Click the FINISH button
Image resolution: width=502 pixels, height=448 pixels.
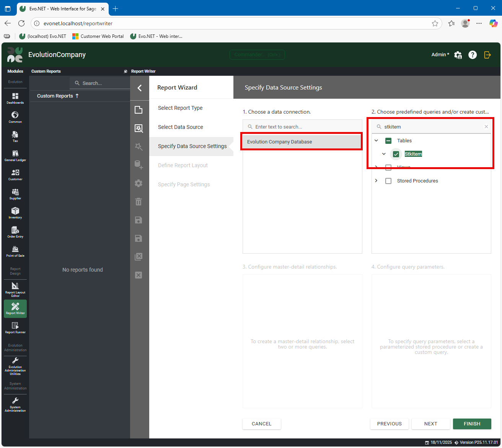(472, 424)
